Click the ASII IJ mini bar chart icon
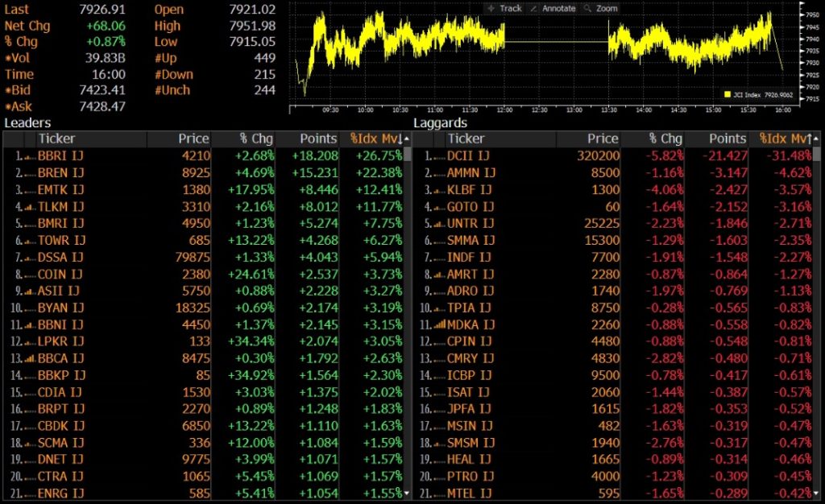The height and width of the screenshot is (504, 825). (30, 291)
